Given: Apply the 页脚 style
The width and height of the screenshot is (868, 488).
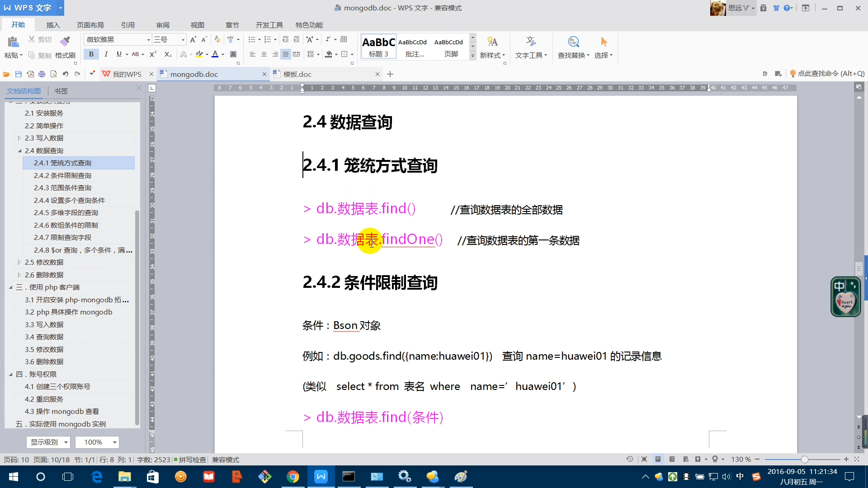Looking at the screenshot, I should 451,47.
